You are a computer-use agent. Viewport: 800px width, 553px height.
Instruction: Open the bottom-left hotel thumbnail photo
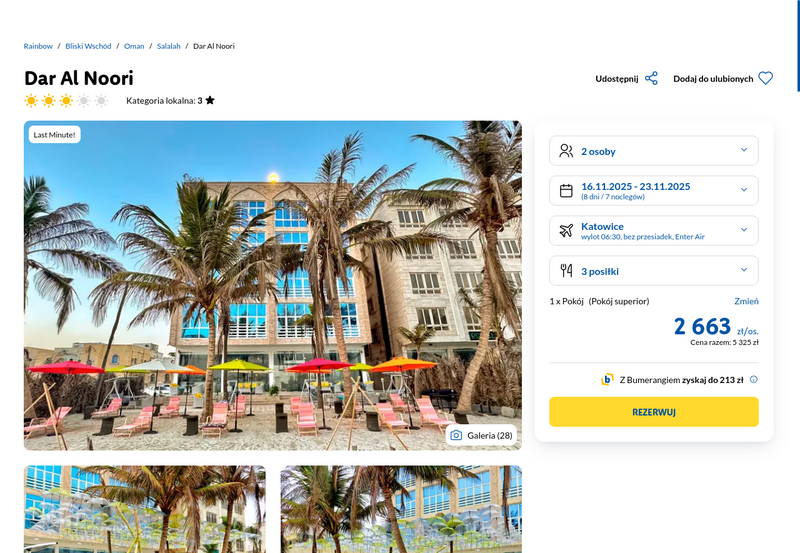pyautogui.click(x=145, y=509)
